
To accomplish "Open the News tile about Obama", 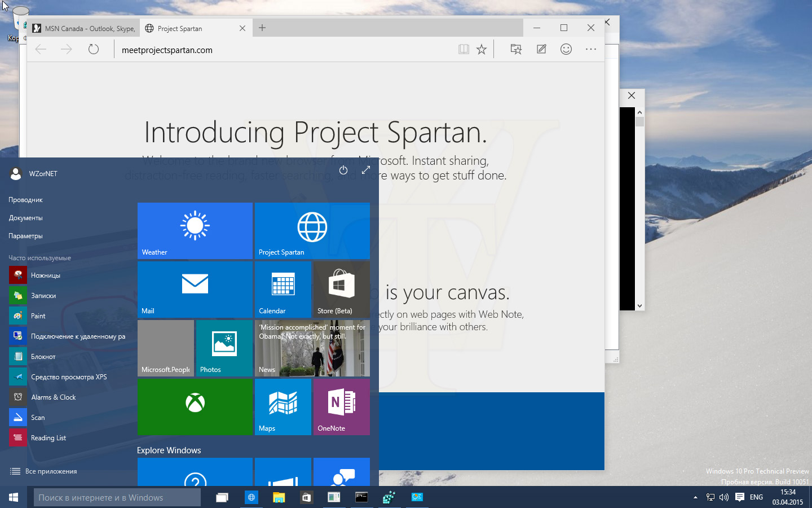I will click(x=312, y=348).
